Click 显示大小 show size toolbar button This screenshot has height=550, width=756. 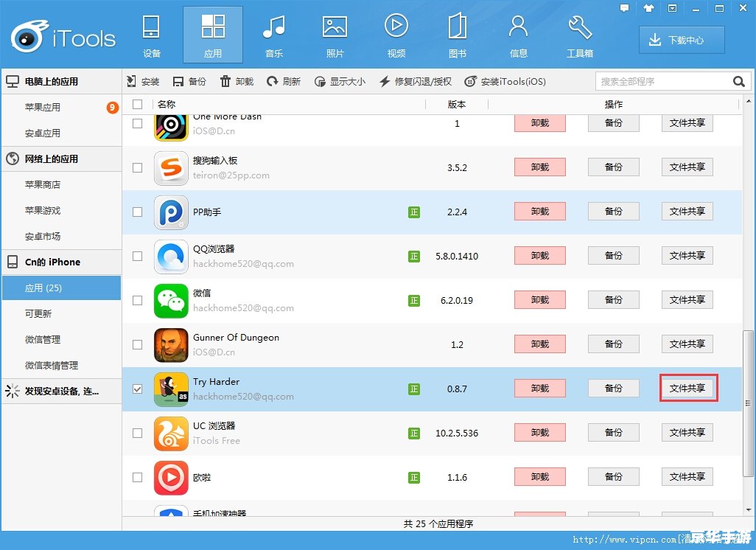click(340, 82)
